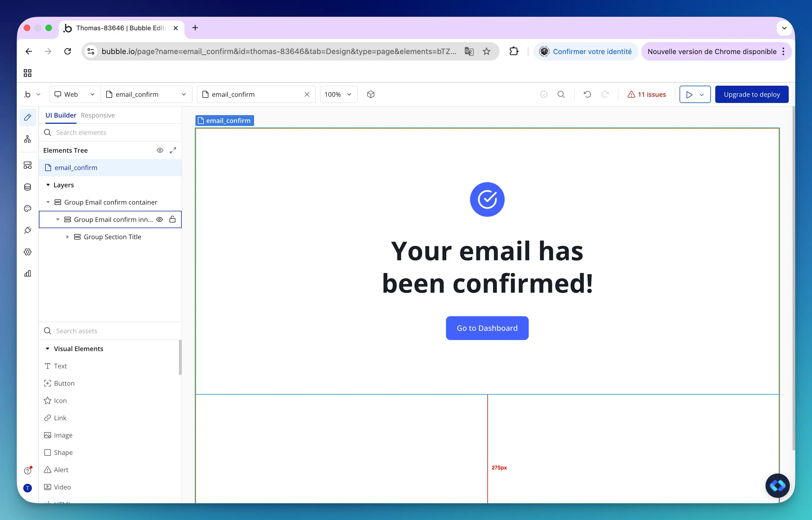Click the saved status checkmark icon
The height and width of the screenshot is (520, 812).
[x=544, y=95]
